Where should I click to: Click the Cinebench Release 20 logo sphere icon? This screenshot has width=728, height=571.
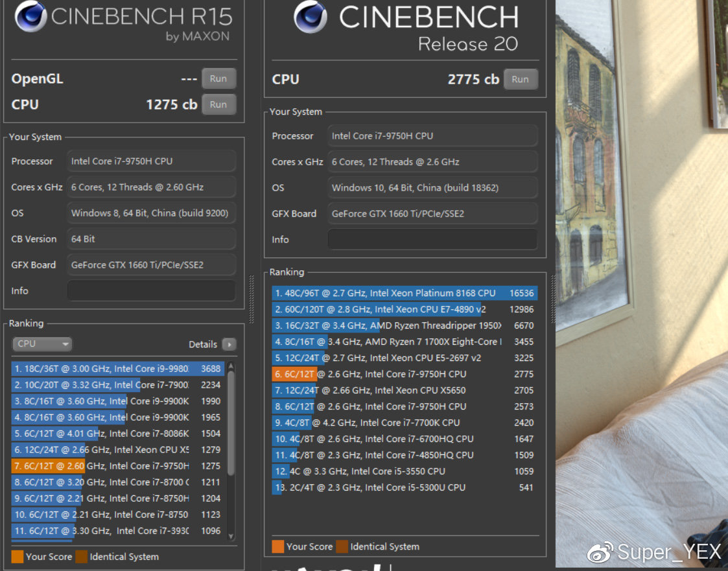[310, 17]
